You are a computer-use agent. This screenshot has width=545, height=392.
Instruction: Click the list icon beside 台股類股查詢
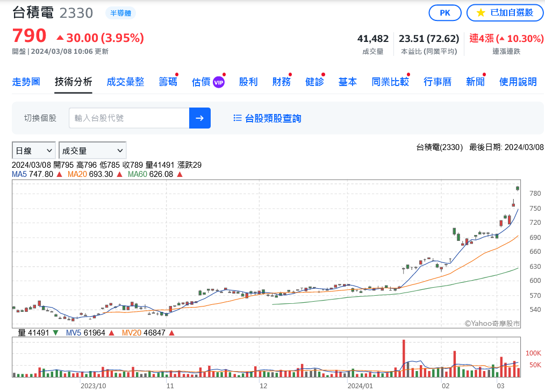pos(238,118)
